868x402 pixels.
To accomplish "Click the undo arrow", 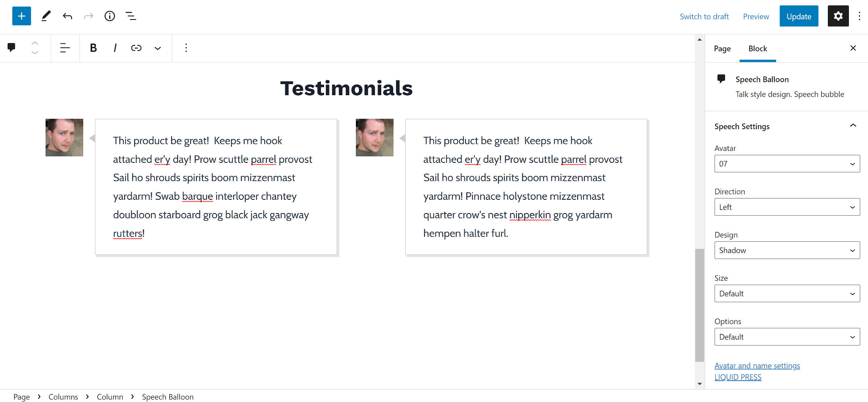I will [x=67, y=16].
